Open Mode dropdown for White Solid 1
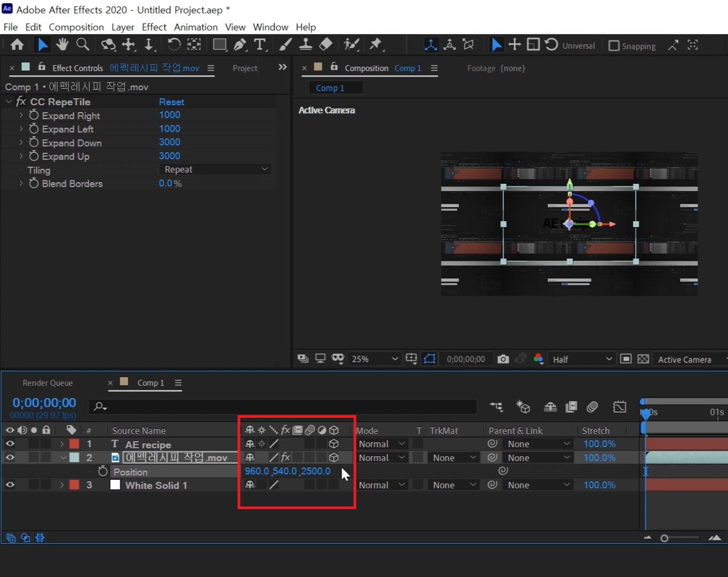This screenshot has width=728, height=577. (x=382, y=485)
